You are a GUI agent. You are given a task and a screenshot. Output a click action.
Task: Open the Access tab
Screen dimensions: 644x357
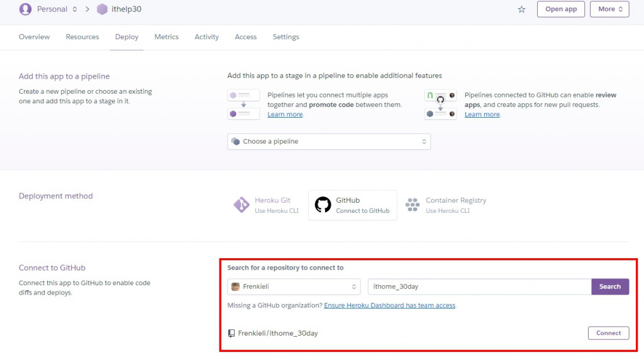(x=246, y=37)
